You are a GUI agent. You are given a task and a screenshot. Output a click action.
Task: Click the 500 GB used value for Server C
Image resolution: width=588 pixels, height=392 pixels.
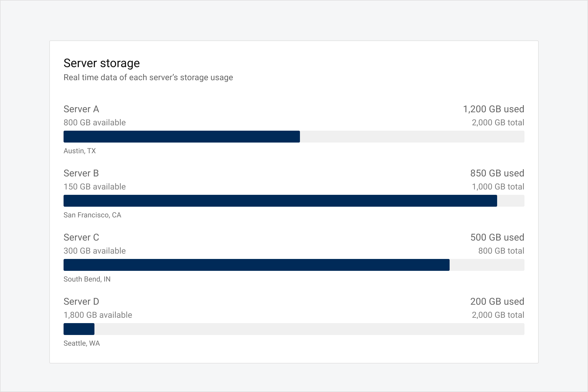(x=498, y=237)
